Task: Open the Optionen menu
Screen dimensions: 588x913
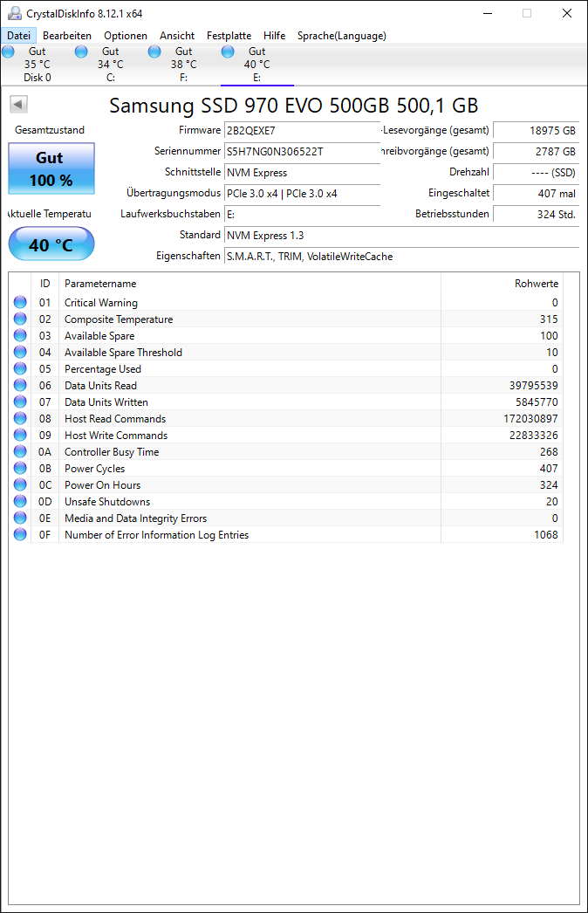Action: point(125,36)
